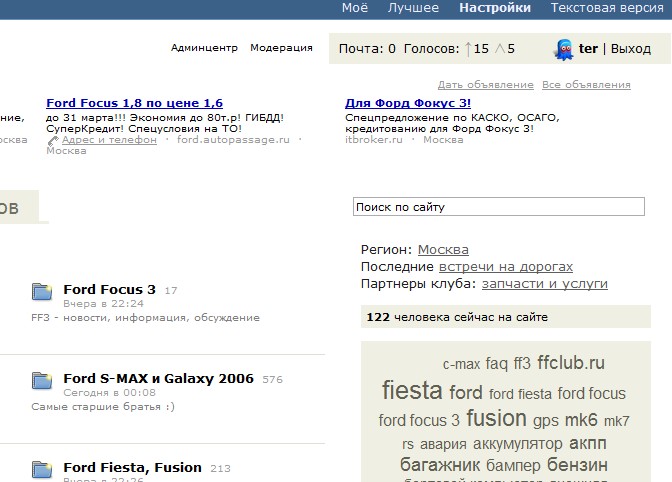The image size is (672, 482).
Task: Select the ff3 tag
Action: coord(522,364)
